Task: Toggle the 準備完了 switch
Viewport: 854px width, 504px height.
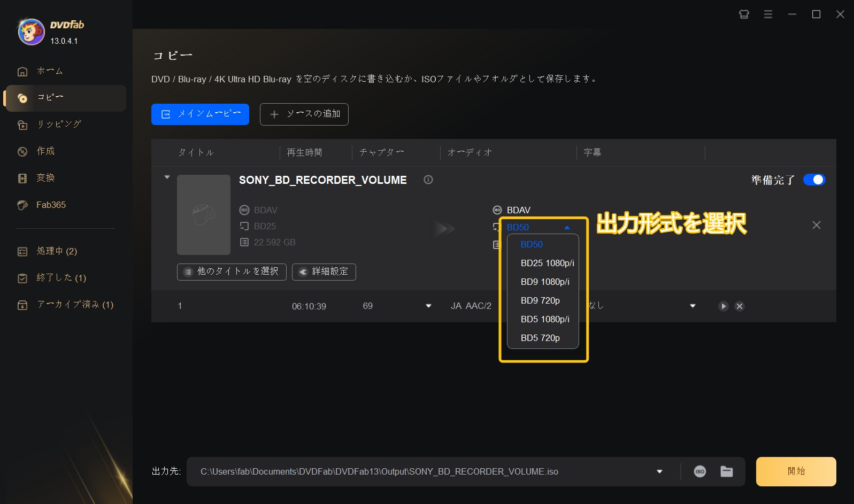Action: (814, 180)
